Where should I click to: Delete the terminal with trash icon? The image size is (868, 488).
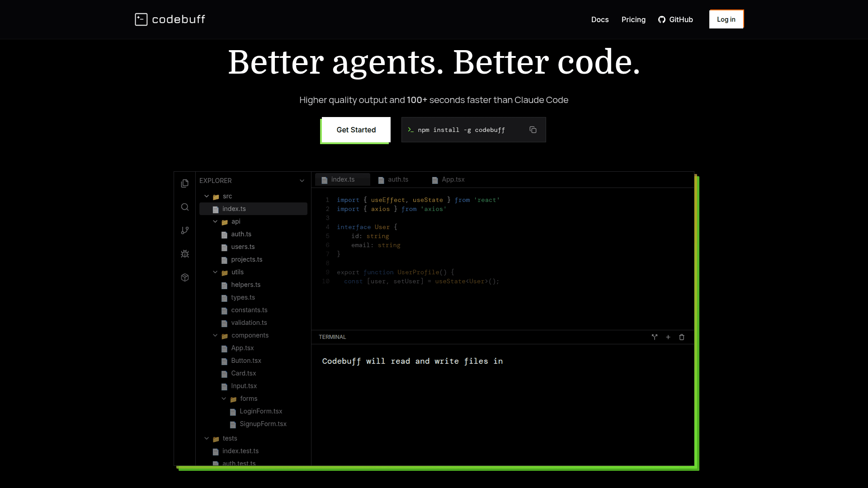[x=682, y=337]
